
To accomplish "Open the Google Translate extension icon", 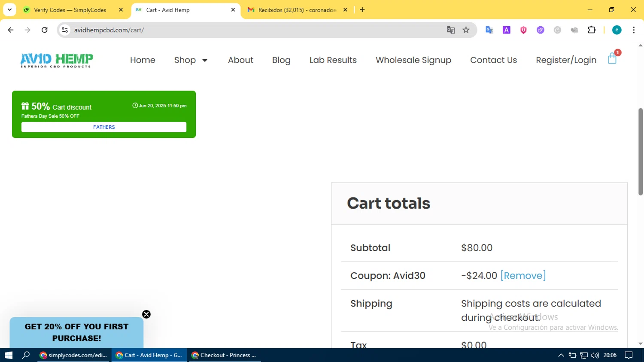I will pyautogui.click(x=489, y=30).
